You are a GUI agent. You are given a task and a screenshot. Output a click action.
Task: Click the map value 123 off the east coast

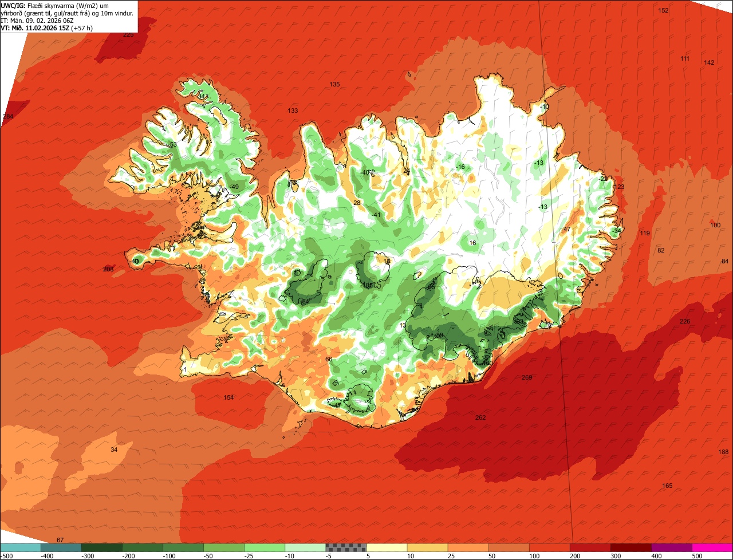619,187
